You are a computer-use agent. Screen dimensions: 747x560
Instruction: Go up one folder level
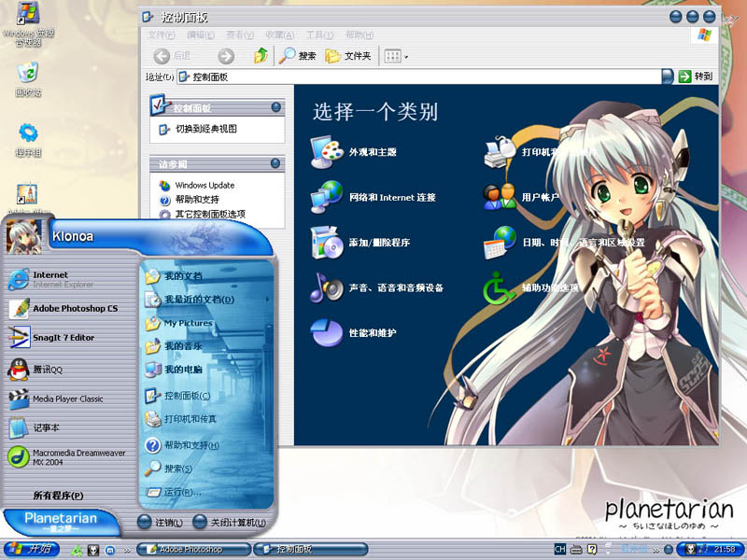[261, 56]
